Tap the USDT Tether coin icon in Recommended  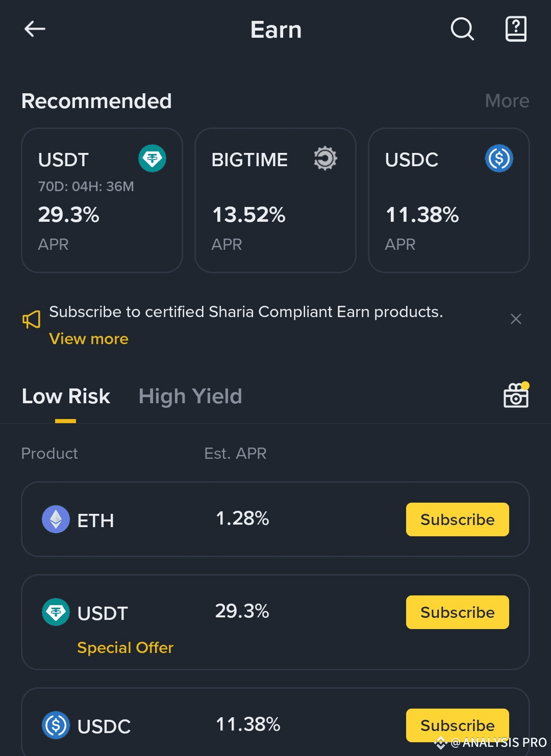click(x=152, y=159)
